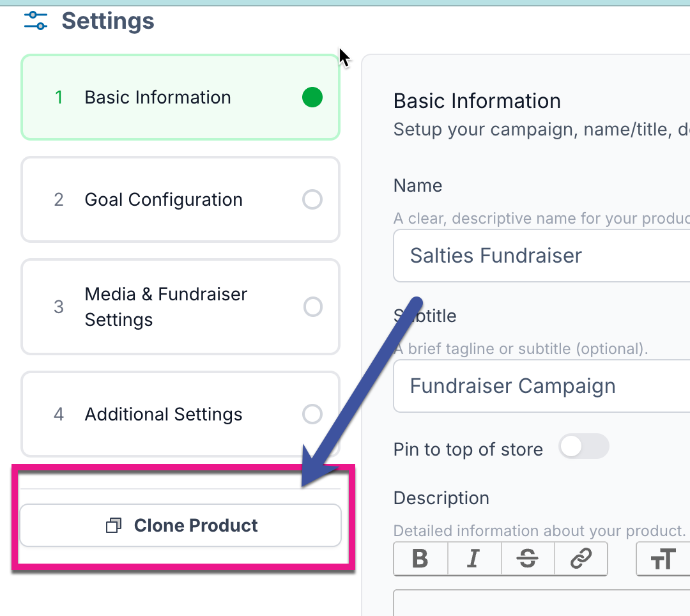The height and width of the screenshot is (616, 690).
Task: Insert a link in description editor
Action: click(581, 558)
